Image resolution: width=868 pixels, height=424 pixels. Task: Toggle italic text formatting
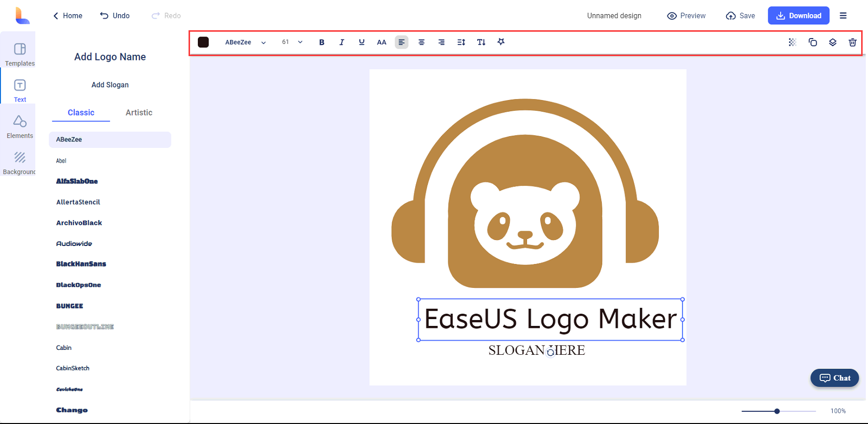pyautogui.click(x=341, y=42)
